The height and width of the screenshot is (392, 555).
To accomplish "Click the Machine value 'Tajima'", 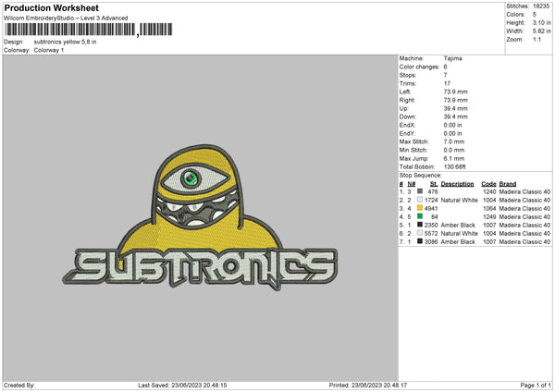I will click(452, 58).
